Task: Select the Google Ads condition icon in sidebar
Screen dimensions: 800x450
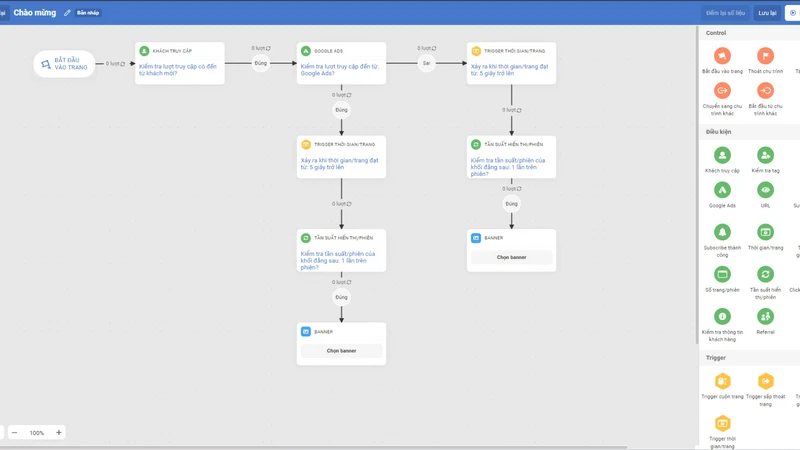Action: click(722, 190)
